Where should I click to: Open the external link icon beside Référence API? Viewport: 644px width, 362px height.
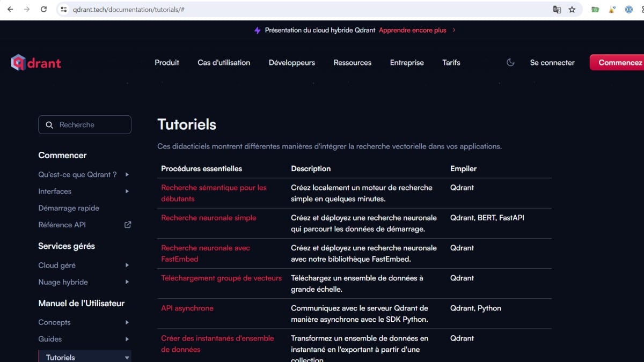pyautogui.click(x=128, y=225)
